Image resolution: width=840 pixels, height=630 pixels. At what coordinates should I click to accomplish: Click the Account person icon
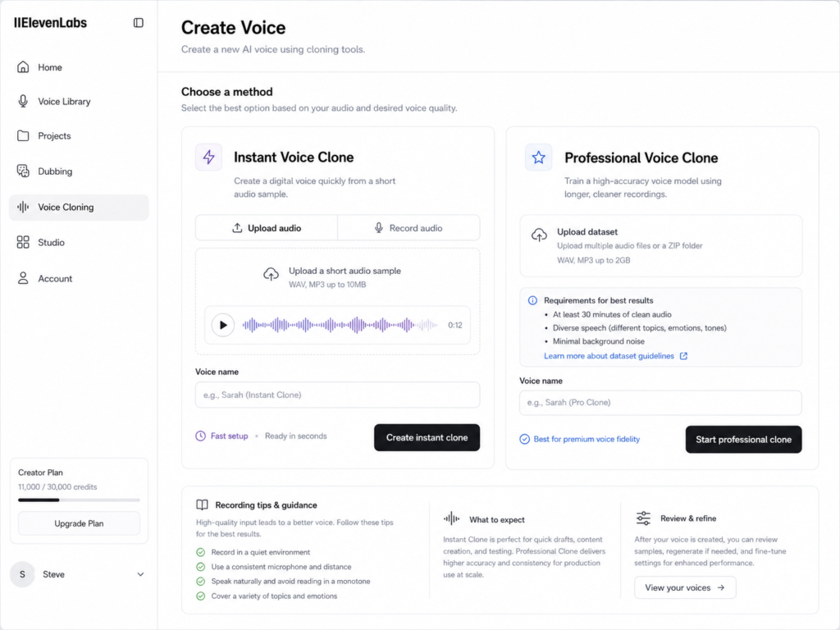coord(23,278)
